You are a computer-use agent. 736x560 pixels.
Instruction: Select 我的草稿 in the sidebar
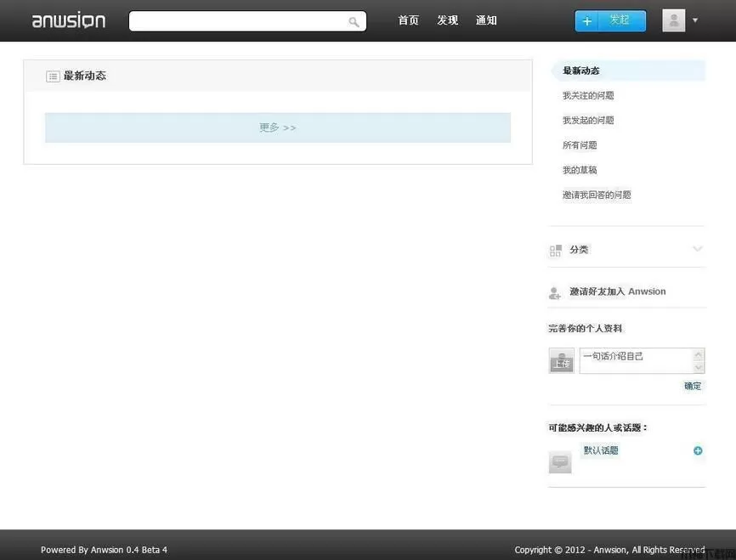point(580,170)
